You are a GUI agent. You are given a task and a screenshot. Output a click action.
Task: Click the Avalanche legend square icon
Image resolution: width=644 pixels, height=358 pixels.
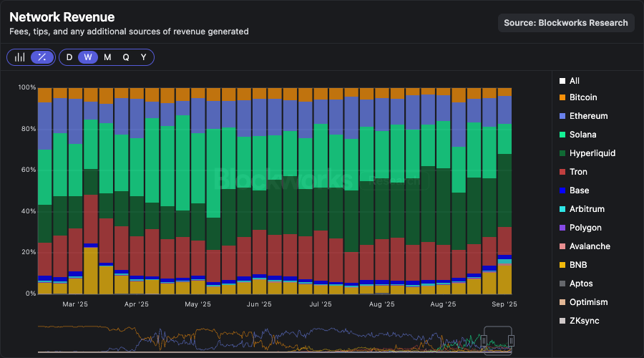point(563,246)
